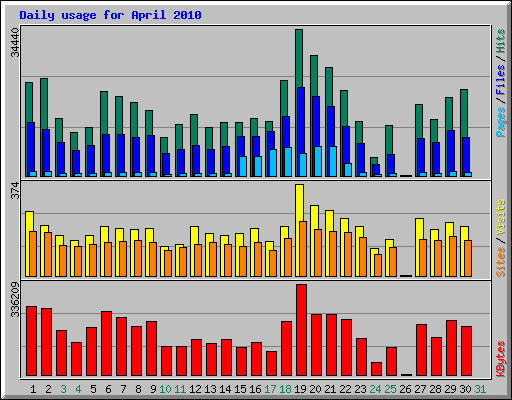The height and width of the screenshot is (400, 512).
Task: Click the cyan "Pages" legend word
Action: pyautogui.click(x=500, y=122)
